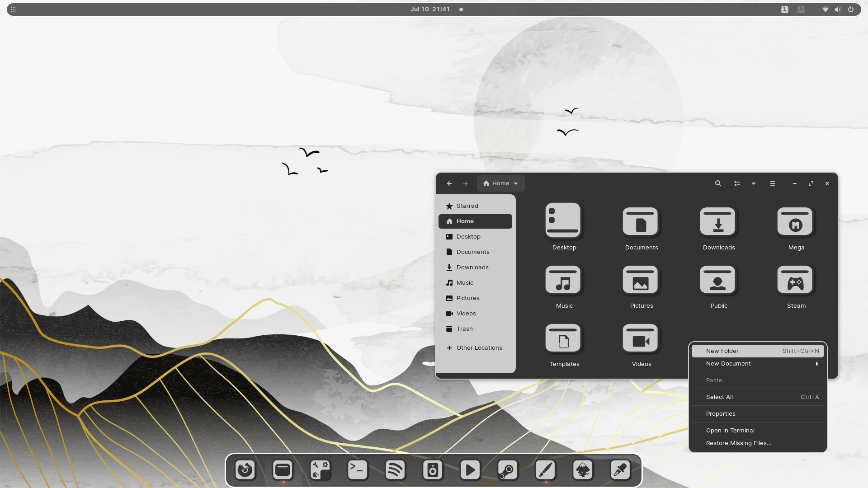Open the Documents folder icon
This screenshot has height=488, width=868.
[641, 221]
